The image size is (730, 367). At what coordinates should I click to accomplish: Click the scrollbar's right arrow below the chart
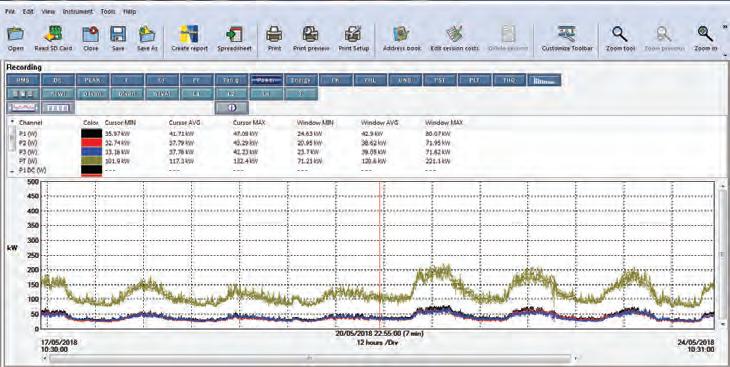click(576, 358)
